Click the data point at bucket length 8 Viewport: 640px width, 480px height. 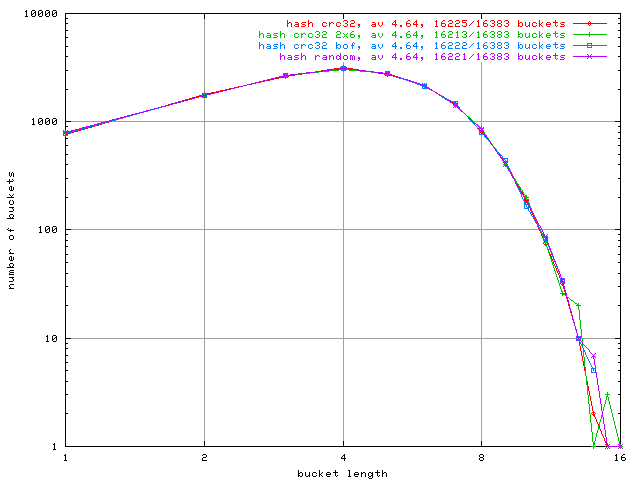[x=482, y=131]
